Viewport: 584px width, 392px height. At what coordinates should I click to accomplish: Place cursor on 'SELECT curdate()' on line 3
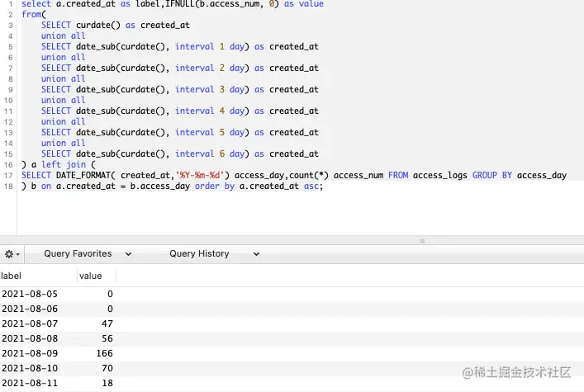(x=81, y=26)
